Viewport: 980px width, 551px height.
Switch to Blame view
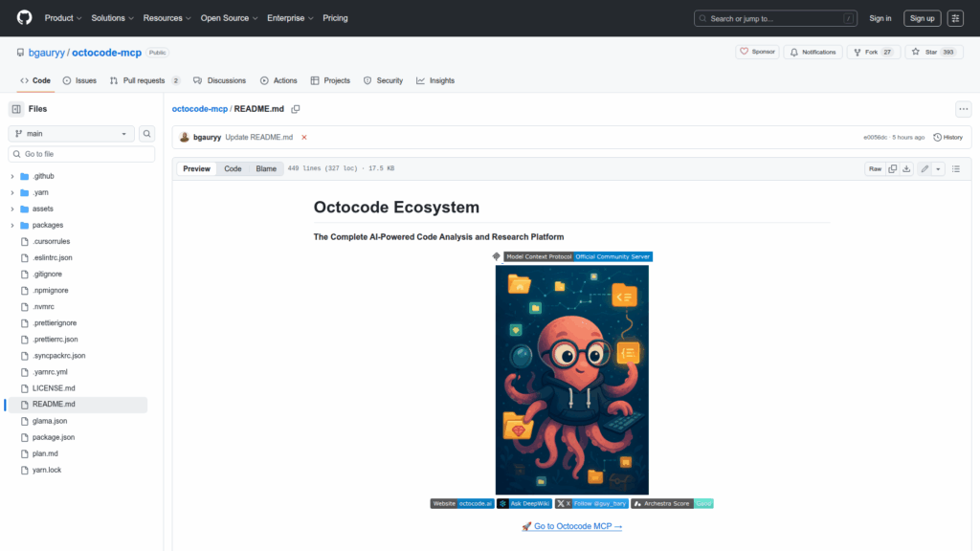point(266,168)
